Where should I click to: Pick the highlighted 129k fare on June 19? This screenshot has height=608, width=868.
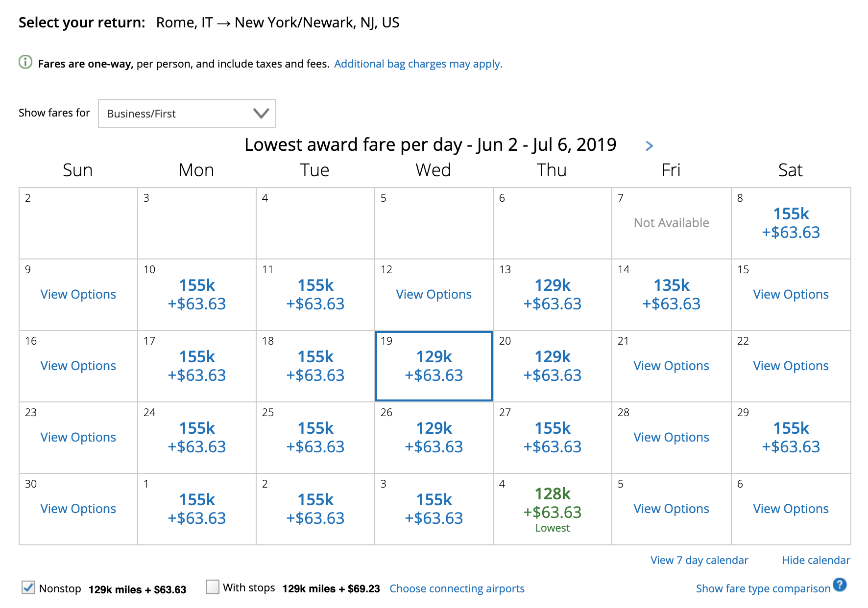click(434, 366)
